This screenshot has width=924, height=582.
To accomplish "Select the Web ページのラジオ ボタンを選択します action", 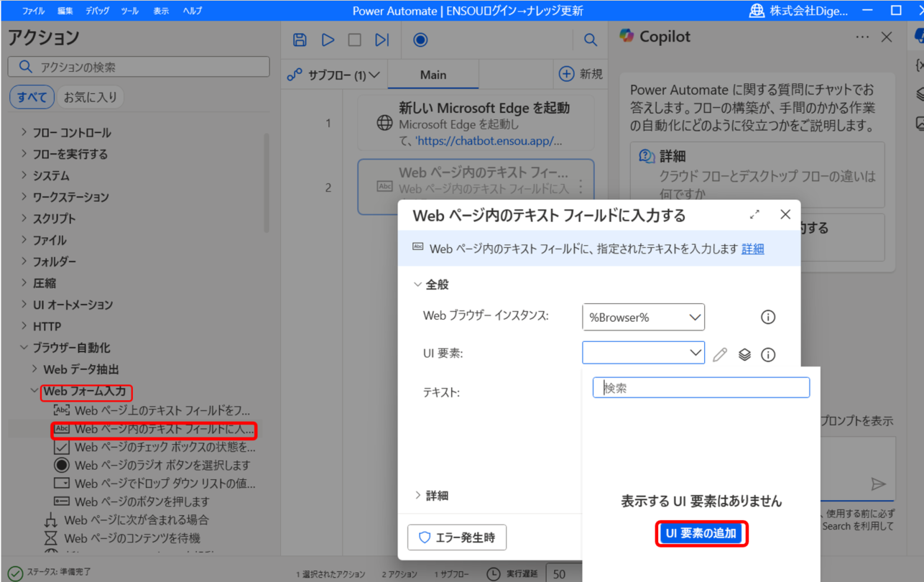I will (154, 465).
